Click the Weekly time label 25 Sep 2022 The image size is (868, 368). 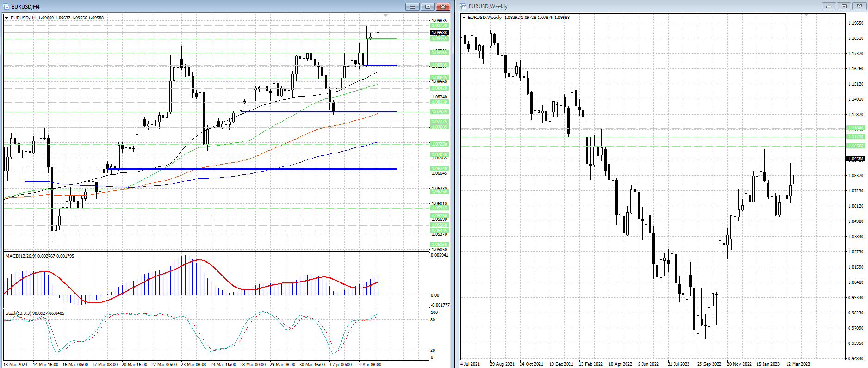coord(709,364)
